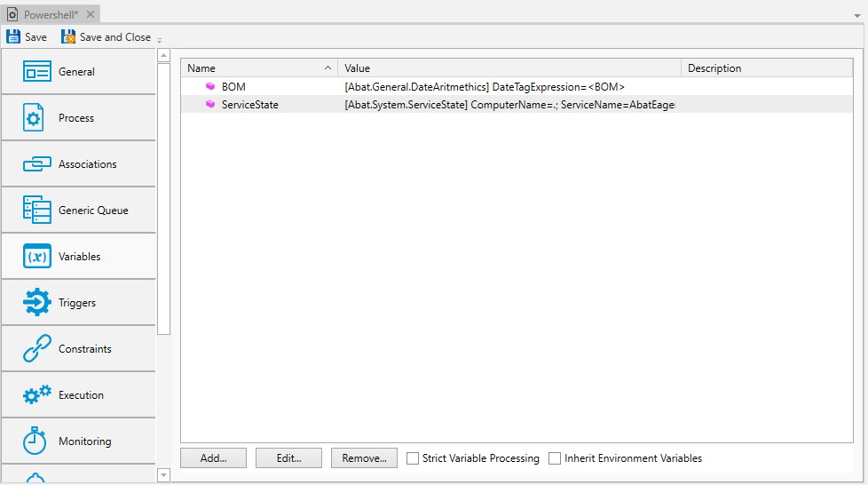Enable Strict Variable Processing checkbox
The image size is (868, 485).
(x=413, y=458)
